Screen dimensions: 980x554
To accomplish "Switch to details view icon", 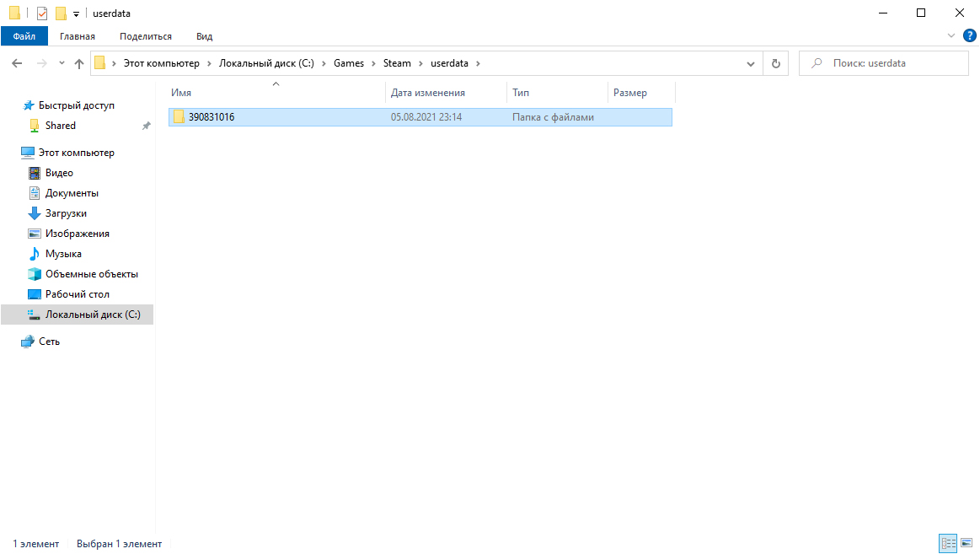I will (948, 544).
